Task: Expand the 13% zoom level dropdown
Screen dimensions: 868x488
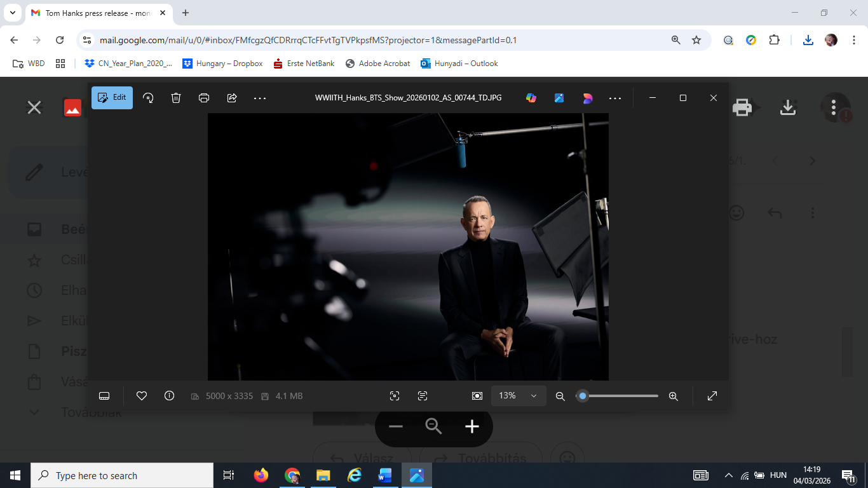Action: point(518,396)
